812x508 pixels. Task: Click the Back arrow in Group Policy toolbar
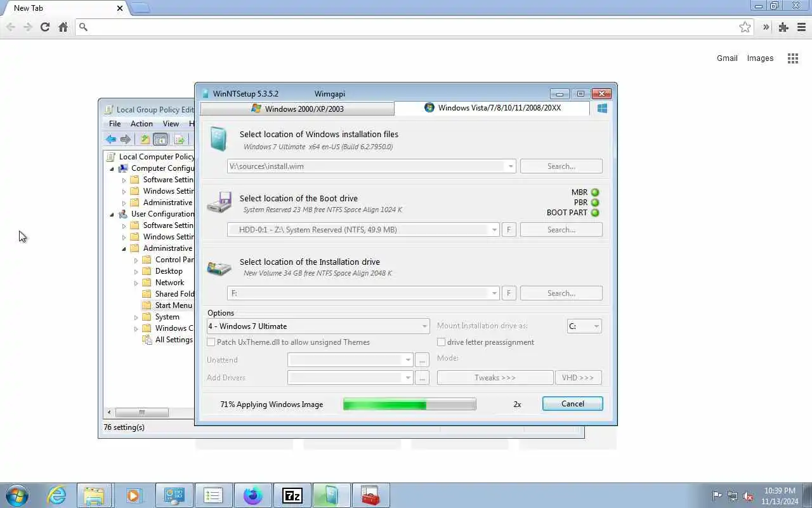tap(111, 140)
